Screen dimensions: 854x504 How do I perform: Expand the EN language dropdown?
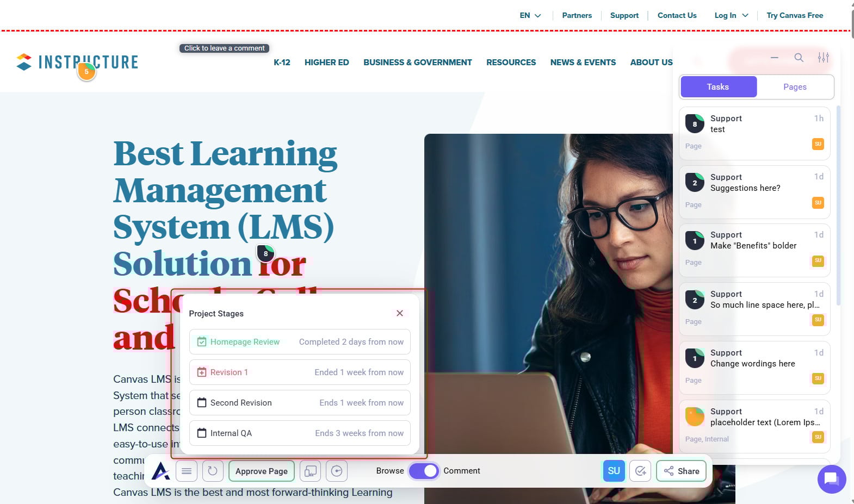(x=530, y=15)
